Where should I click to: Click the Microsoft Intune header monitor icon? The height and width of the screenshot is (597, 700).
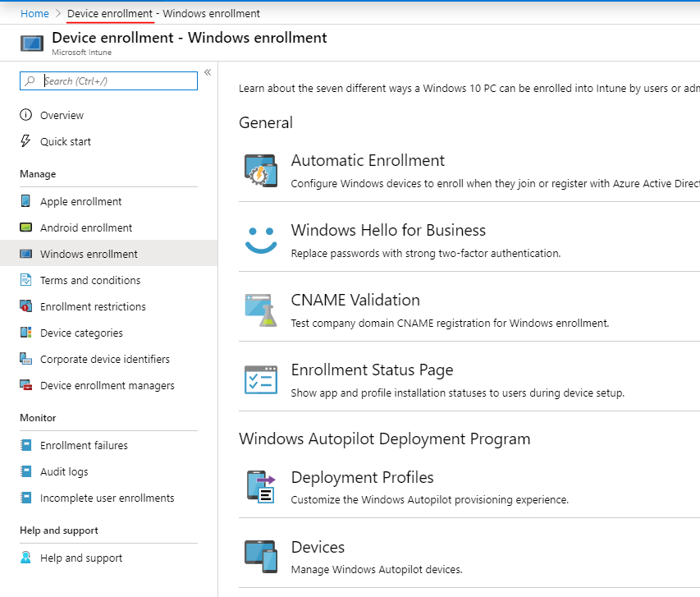point(31,43)
